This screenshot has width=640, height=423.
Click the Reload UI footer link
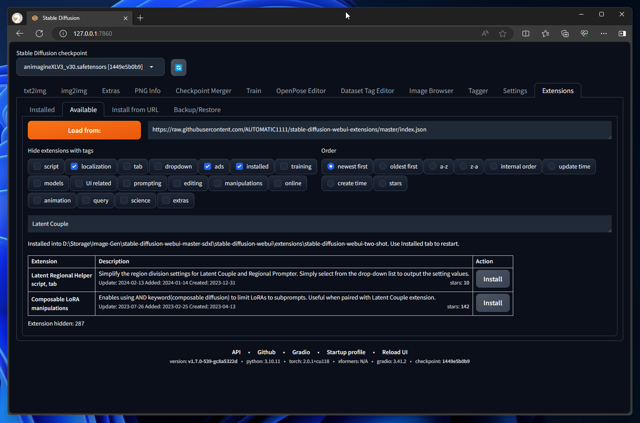pos(395,352)
